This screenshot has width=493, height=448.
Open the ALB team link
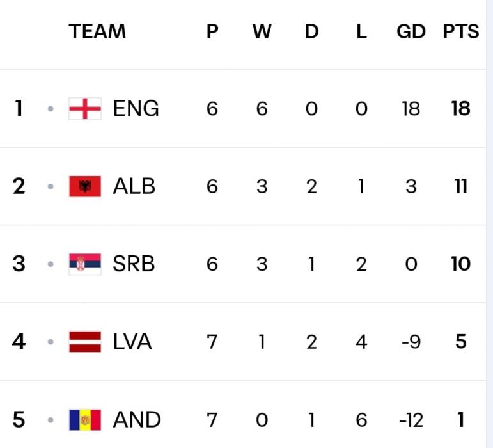134,186
